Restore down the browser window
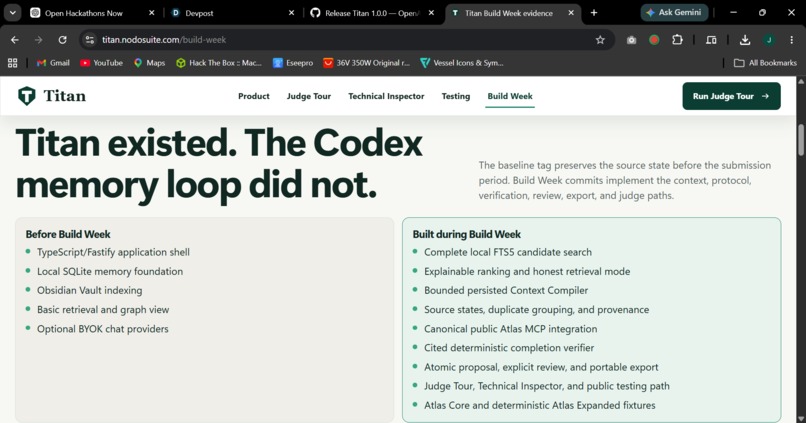The height and width of the screenshot is (423, 806). [762, 12]
